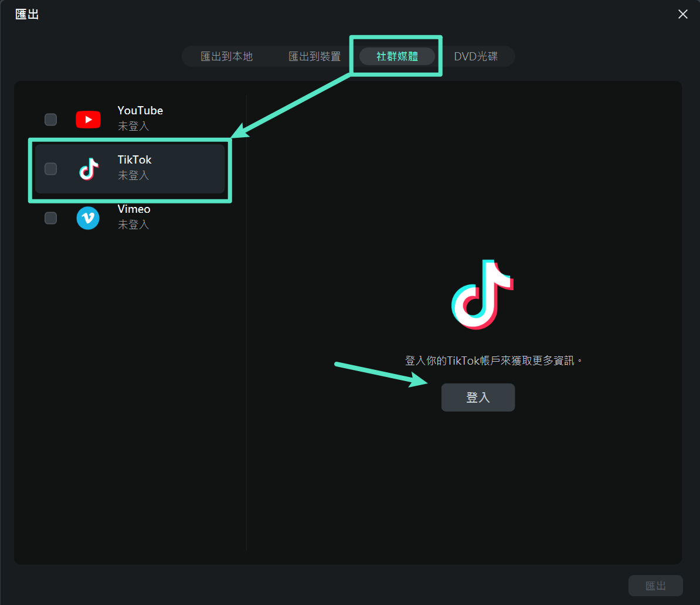
Task: Check the YouTube checkbox
Action: (x=51, y=120)
